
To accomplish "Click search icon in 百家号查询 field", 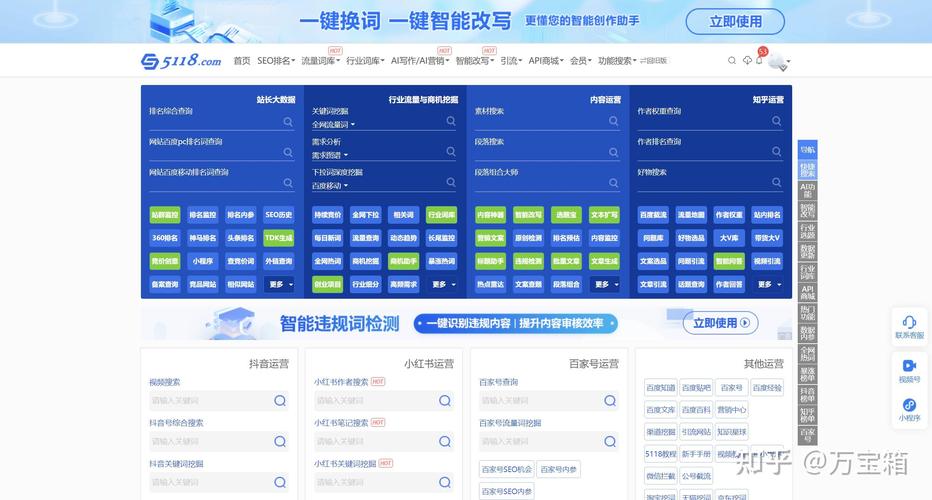I will 610,401.
